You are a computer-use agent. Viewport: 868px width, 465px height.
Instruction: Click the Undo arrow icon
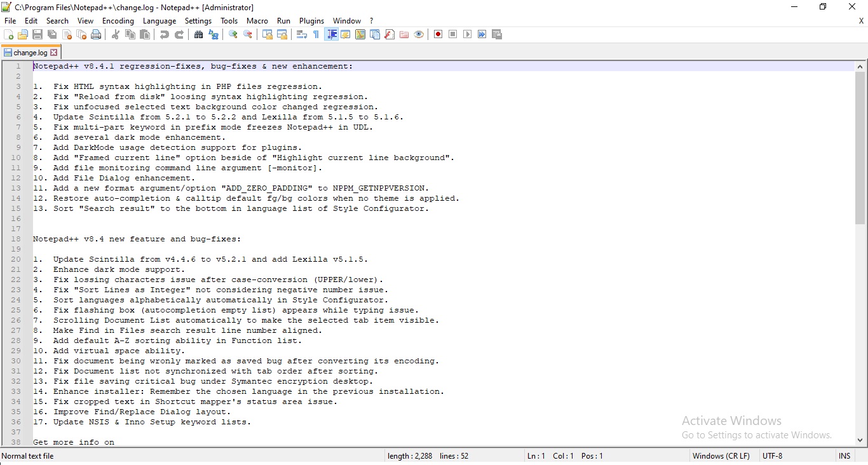[x=164, y=34]
